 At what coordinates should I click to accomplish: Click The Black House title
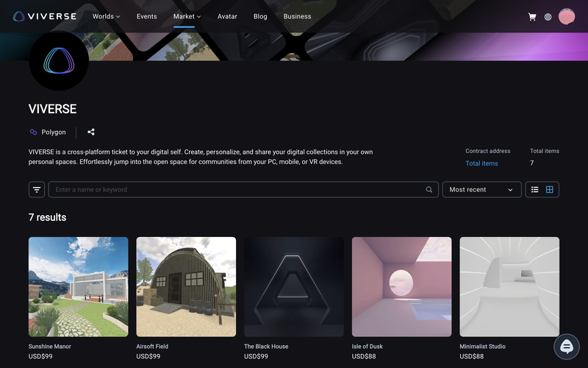266,346
